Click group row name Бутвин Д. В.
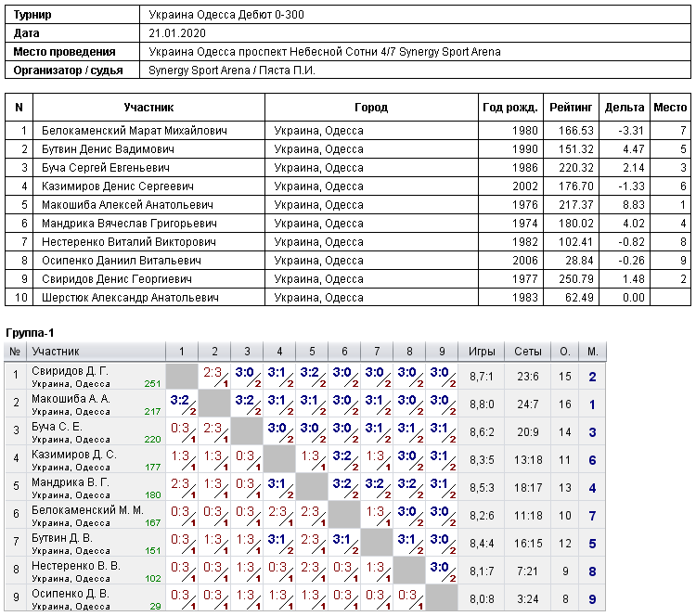 click(61, 538)
